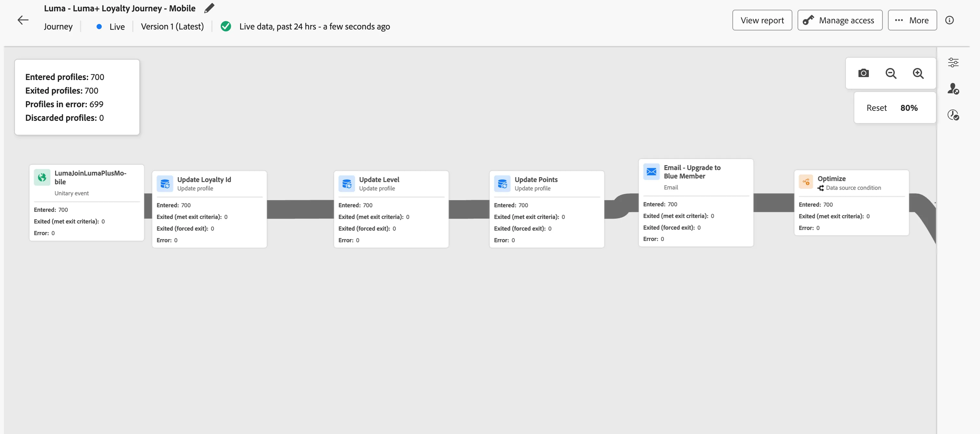Click the Update Loyalty Id title
Viewport: 980px width, 434px height.
[x=204, y=179]
